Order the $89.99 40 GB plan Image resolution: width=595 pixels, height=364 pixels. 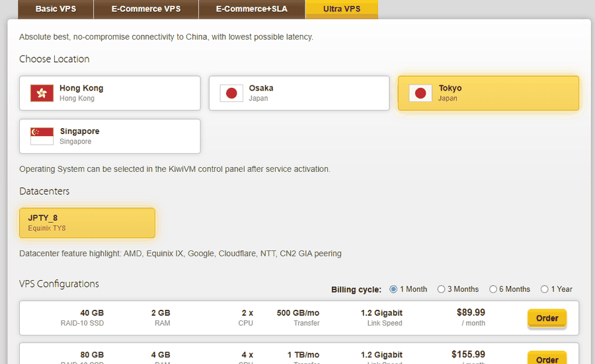pyautogui.click(x=547, y=318)
